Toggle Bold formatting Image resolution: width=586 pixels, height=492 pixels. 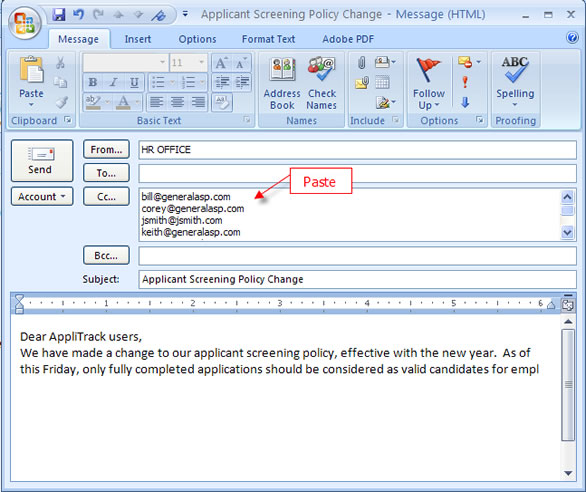coord(93,82)
